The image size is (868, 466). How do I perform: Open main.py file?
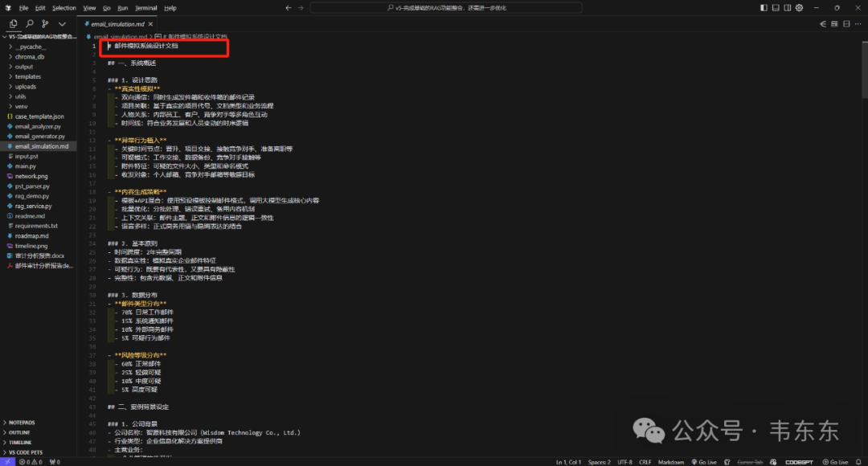coord(39,166)
